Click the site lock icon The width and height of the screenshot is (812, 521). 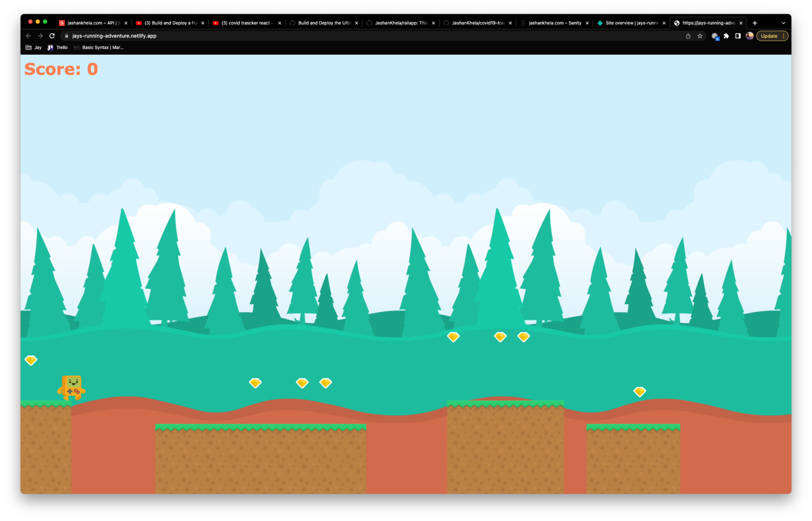tap(67, 36)
